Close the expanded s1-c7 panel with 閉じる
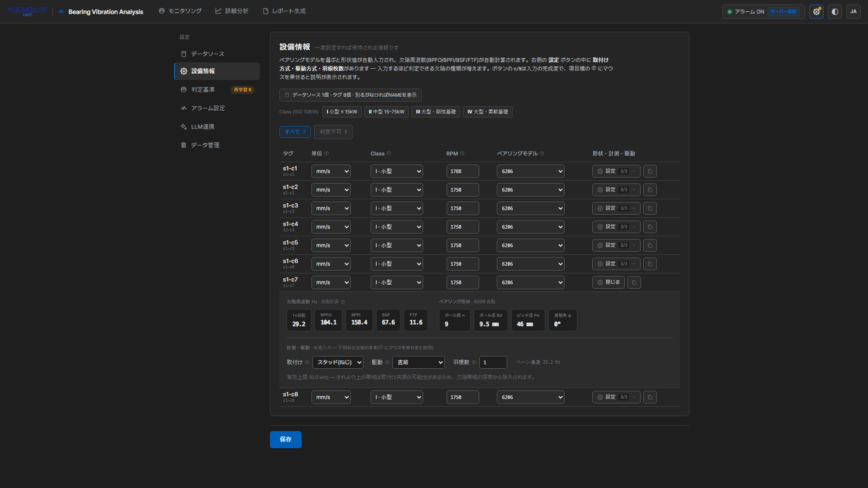 tap(608, 282)
